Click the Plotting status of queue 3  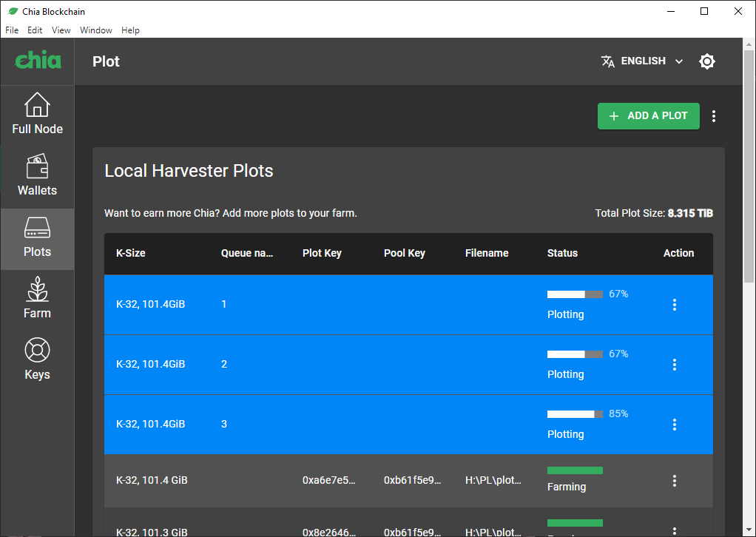(x=566, y=434)
